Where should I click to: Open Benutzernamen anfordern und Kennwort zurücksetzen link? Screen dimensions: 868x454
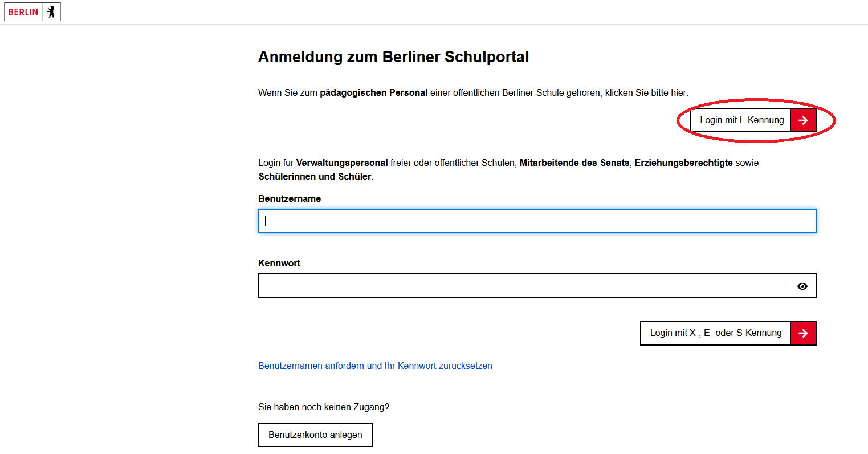point(375,366)
